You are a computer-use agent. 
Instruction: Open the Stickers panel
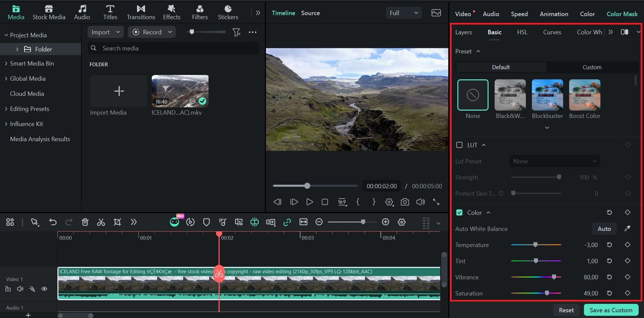(x=228, y=13)
